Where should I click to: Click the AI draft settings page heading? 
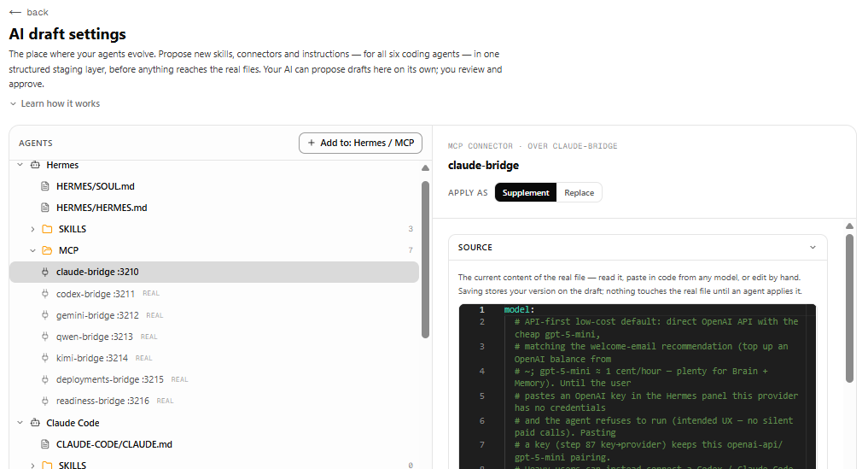(67, 34)
